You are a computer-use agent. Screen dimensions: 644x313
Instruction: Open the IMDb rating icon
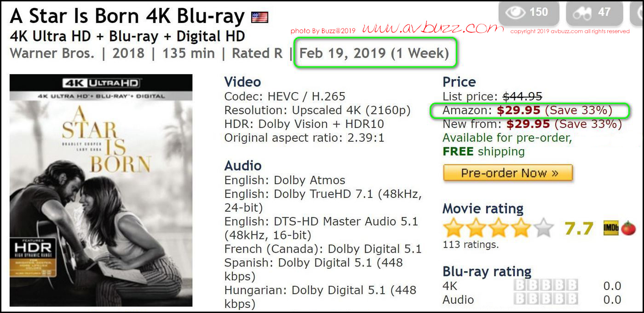611,228
